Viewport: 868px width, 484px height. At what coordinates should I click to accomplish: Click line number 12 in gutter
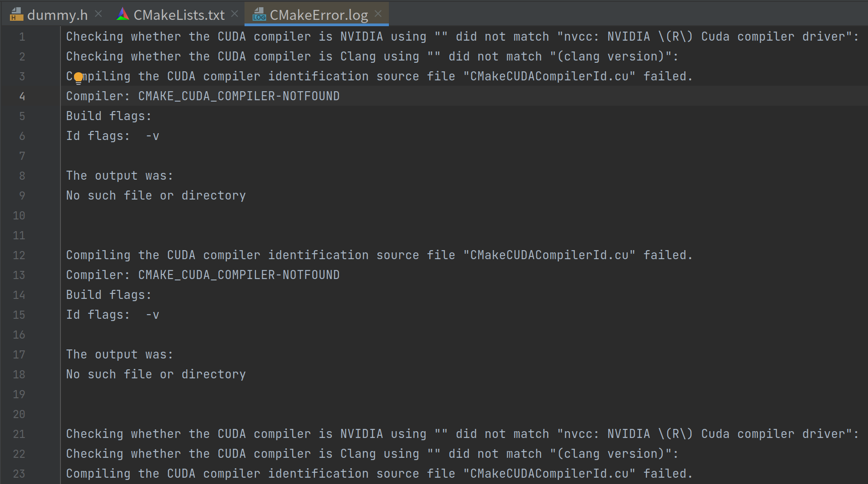19,255
